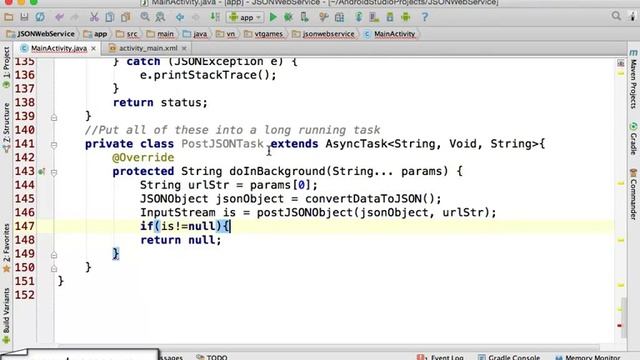The width and height of the screenshot is (640, 360).
Task: Select the main breadcrumb folder
Action: coord(160,34)
